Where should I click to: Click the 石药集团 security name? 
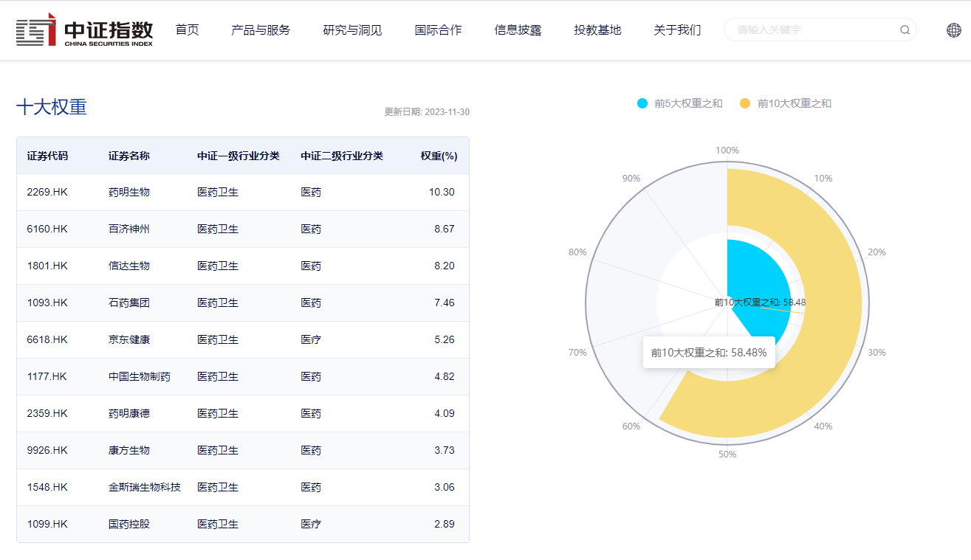129,303
